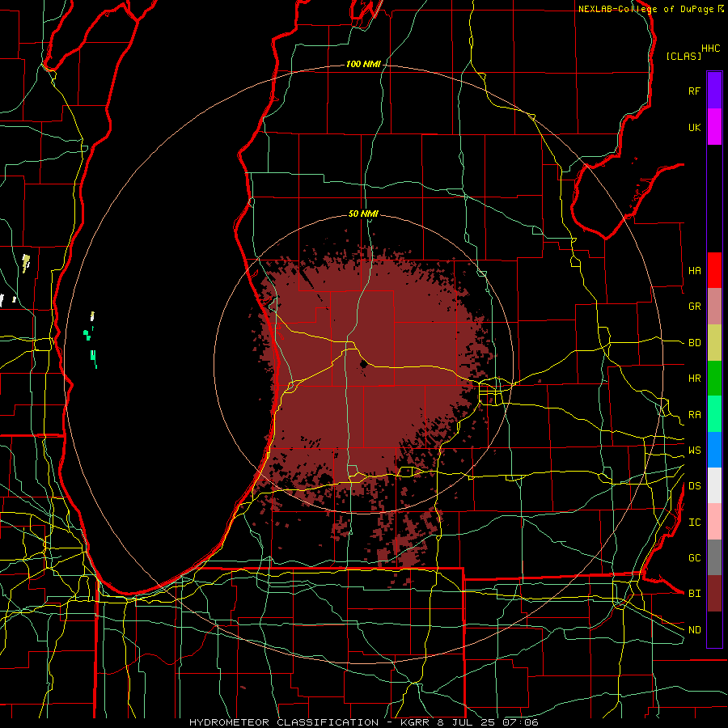
Task: Click the "WS" legend label
Action: pyautogui.click(x=694, y=451)
